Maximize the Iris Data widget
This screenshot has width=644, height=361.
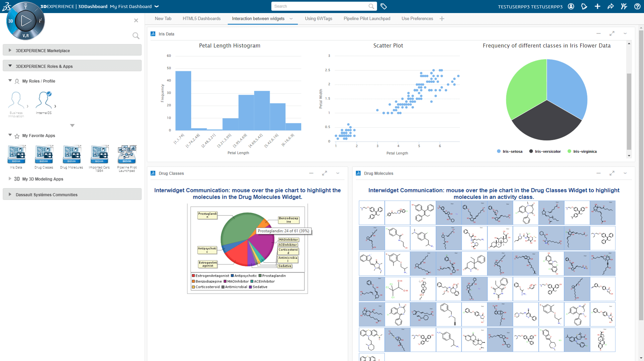(612, 34)
